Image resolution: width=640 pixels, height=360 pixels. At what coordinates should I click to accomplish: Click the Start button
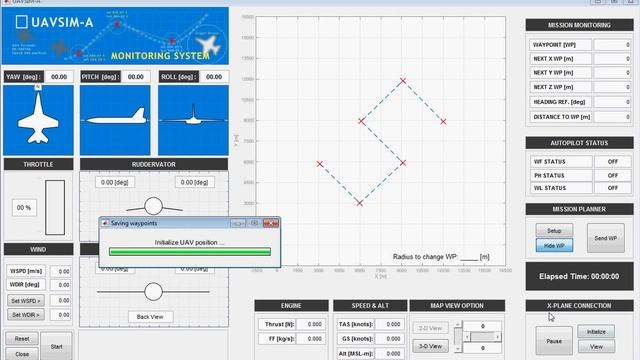[x=56, y=346]
